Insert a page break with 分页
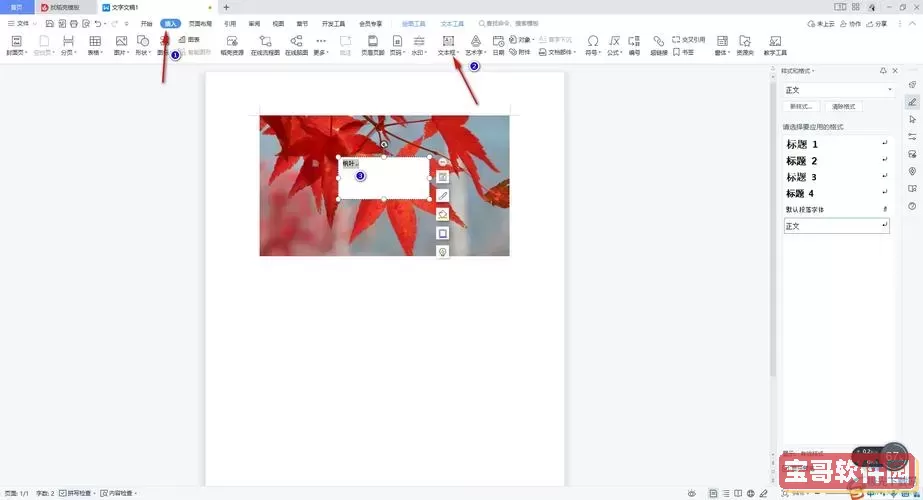Screen dimensions: 923x500 click(x=68, y=45)
